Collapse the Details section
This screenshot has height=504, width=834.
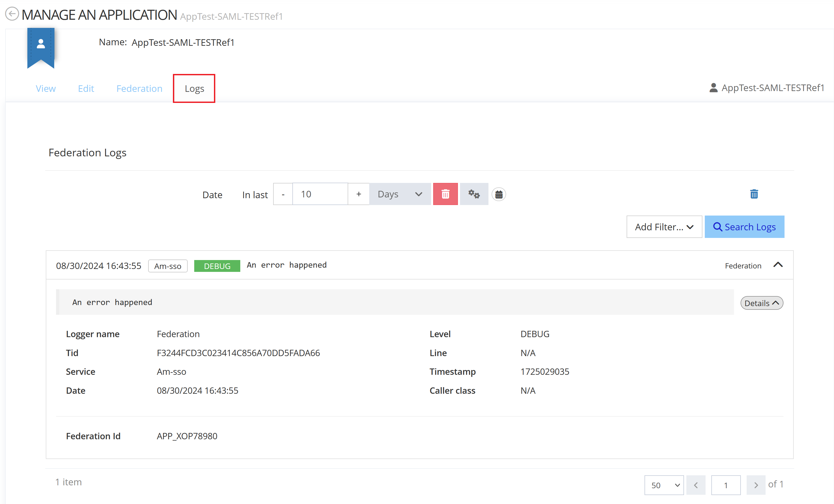tap(762, 303)
